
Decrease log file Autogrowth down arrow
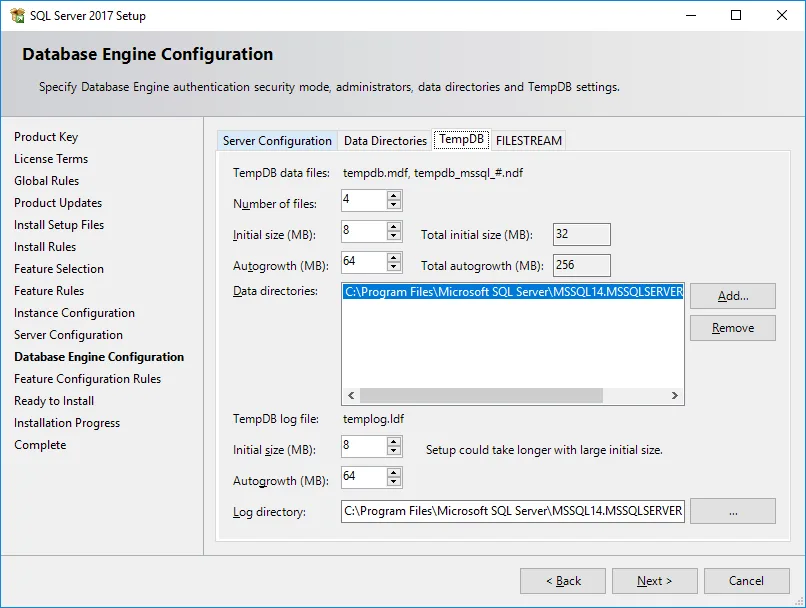[x=394, y=482]
